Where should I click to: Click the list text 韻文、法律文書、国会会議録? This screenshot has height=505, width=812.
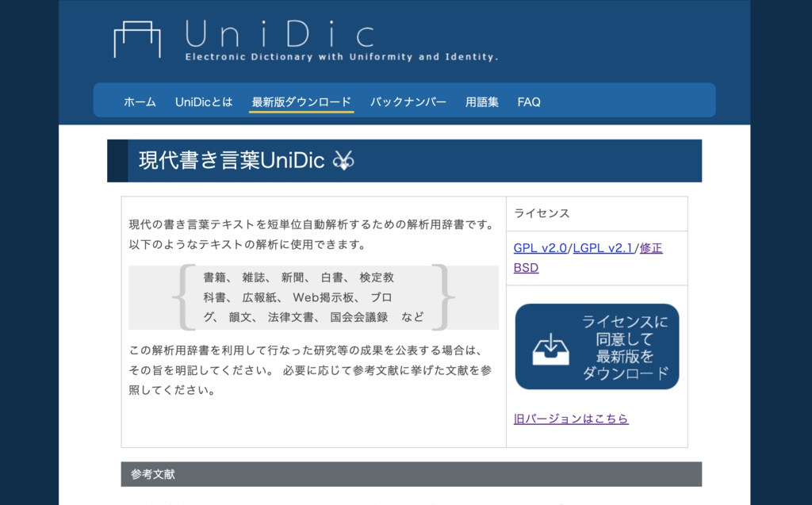click(x=308, y=317)
